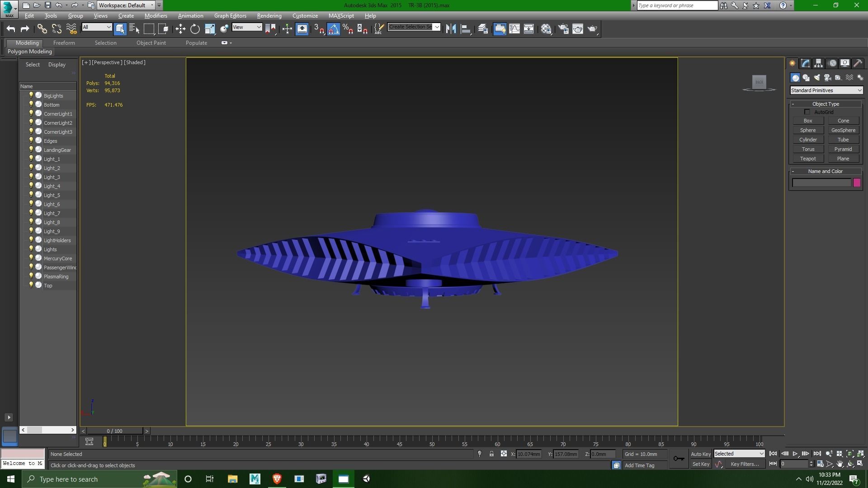Open the Graph Editors menu
This screenshot has width=868, height=488.
(230, 16)
